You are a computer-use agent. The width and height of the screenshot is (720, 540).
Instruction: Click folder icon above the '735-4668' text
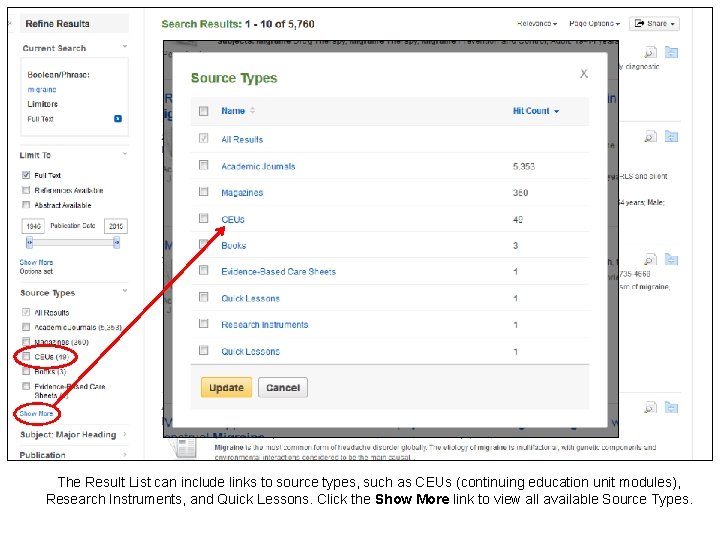(671, 259)
